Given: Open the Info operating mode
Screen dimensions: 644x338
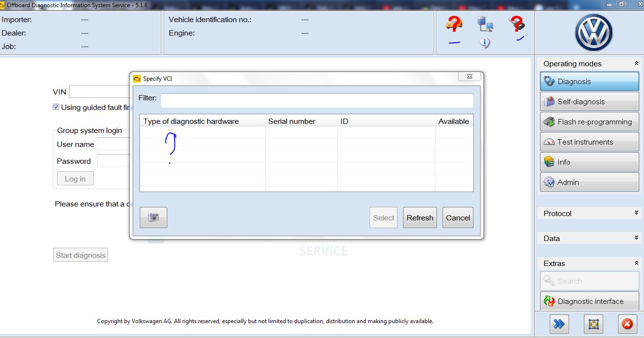Looking at the screenshot, I should [x=588, y=162].
